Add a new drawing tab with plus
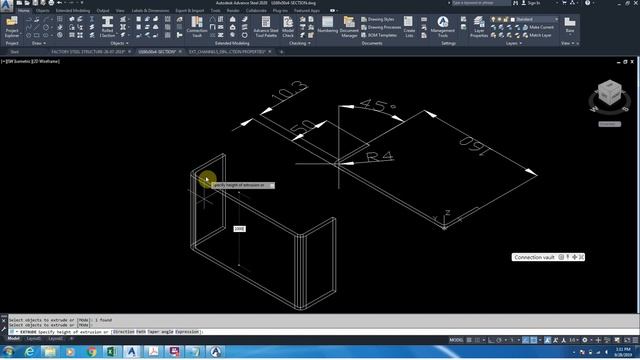Image resolution: width=640 pixels, height=360 pixels. tap(281, 52)
